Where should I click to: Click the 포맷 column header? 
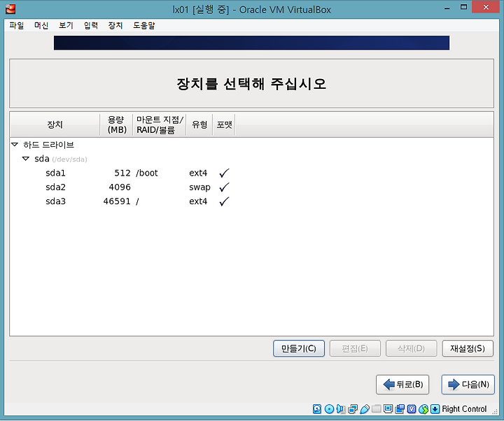(224, 124)
